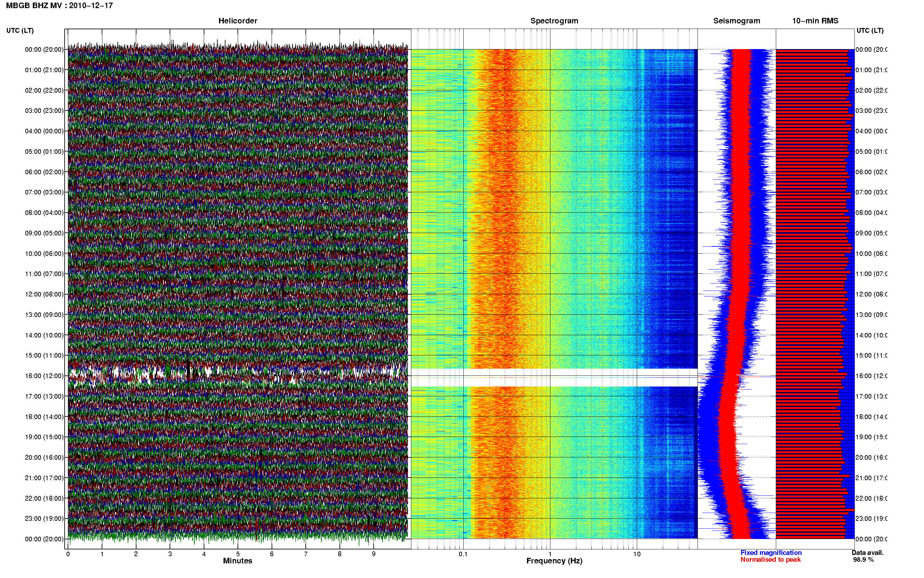The width and height of the screenshot is (924, 578).
Task: Click the Minutes axis label
Action: click(x=237, y=561)
